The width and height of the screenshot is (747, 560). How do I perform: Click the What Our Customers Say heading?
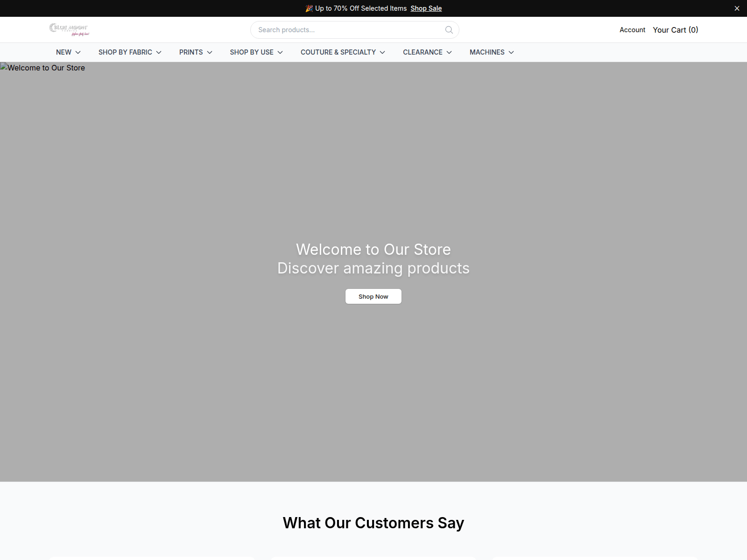(x=373, y=523)
